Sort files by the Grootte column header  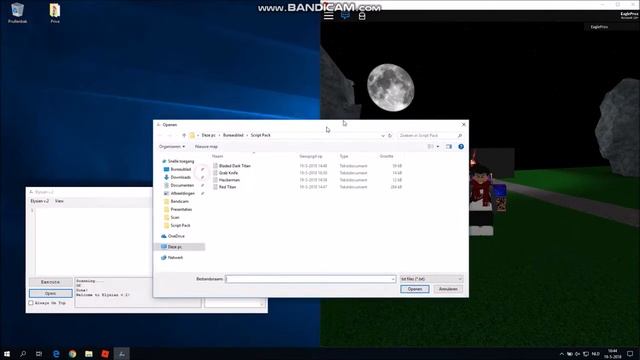[387, 156]
